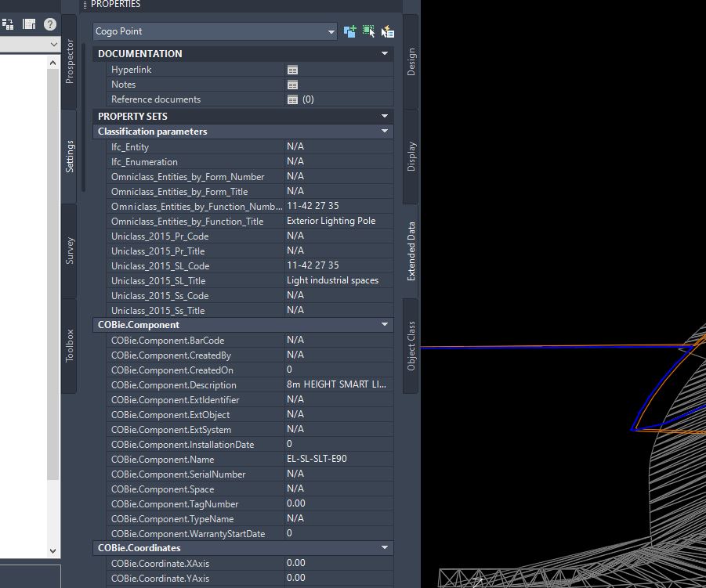Collapse the DOCUMENTATION section
The height and width of the screenshot is (588, 706).
pos(385,53)
